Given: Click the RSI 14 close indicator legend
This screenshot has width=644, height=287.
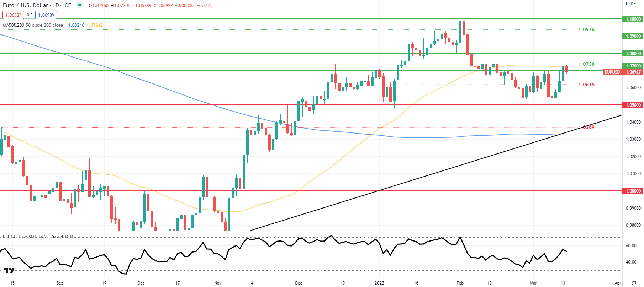Looking at the screenshot, I should (25, 237).
